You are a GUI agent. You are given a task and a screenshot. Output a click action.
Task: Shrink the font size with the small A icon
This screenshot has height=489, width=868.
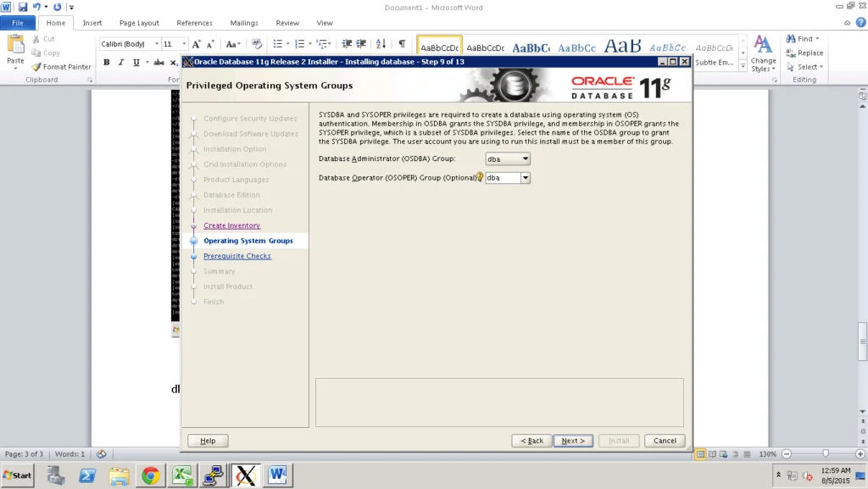coord(210,44)
